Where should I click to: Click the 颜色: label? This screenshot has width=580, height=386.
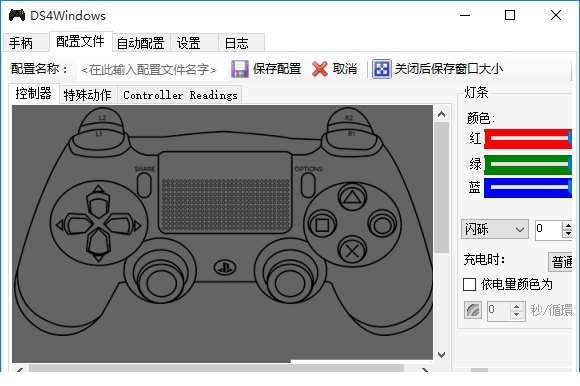481,118
